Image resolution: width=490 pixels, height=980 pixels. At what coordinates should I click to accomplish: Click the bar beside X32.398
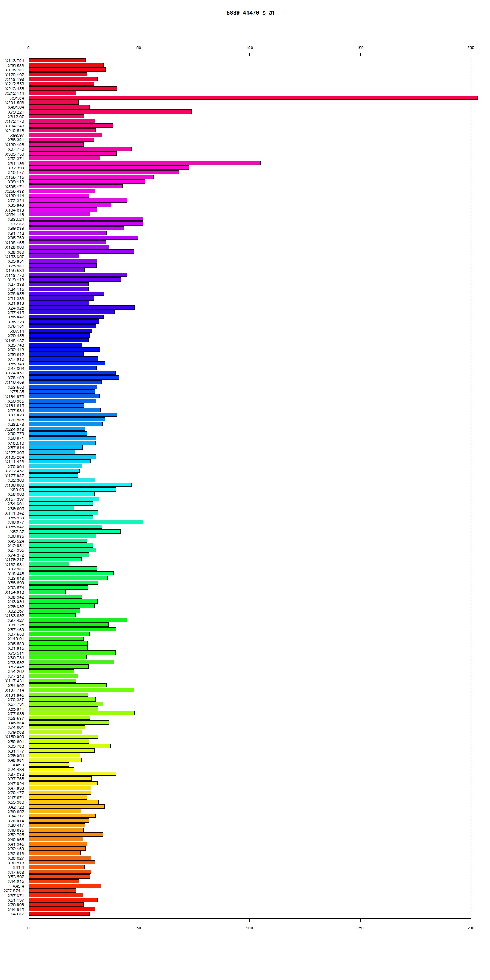point(109,168)
